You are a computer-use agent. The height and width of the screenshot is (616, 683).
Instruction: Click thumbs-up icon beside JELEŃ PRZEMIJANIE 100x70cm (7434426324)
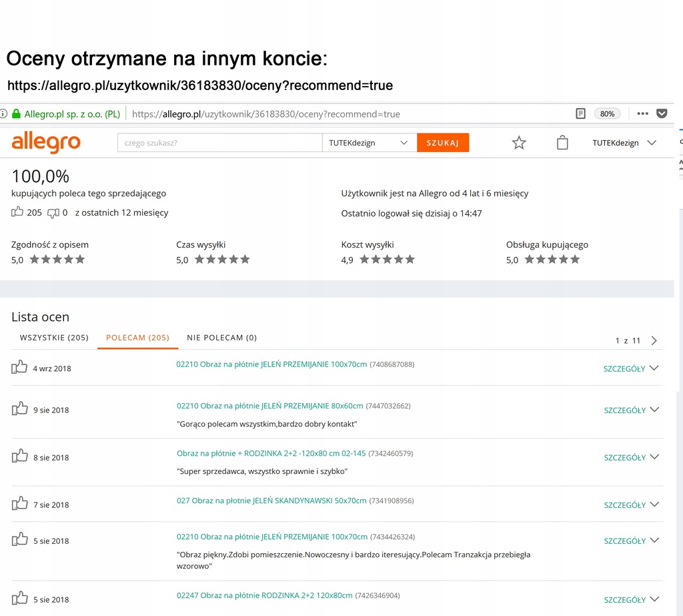tap(19, 539)
